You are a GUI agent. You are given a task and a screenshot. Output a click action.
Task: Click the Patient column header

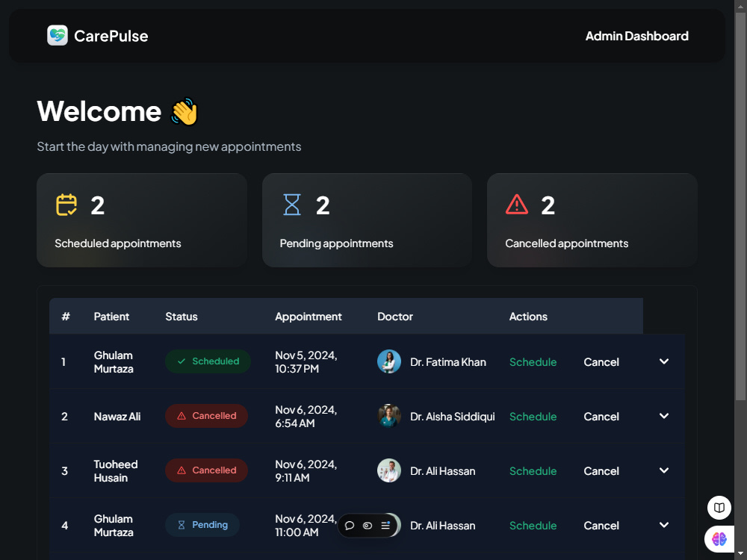pyautogui.click(x=111, y=317)
